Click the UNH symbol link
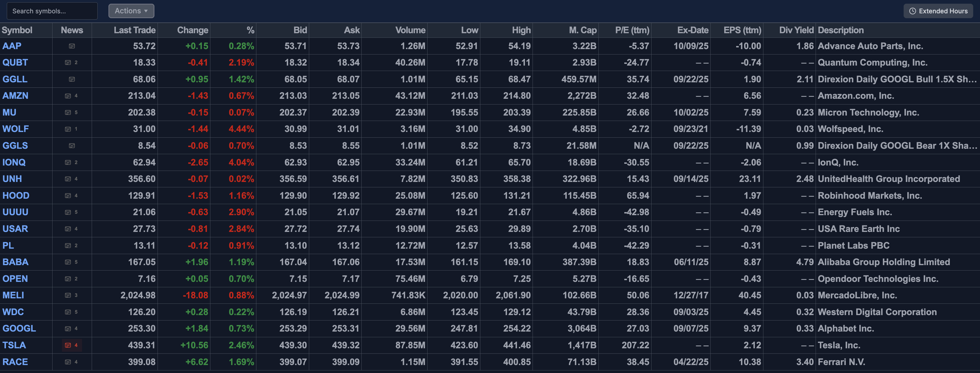The height and width of the screenshot is (373, 980). pyautogui.click(x=12, y=179)
